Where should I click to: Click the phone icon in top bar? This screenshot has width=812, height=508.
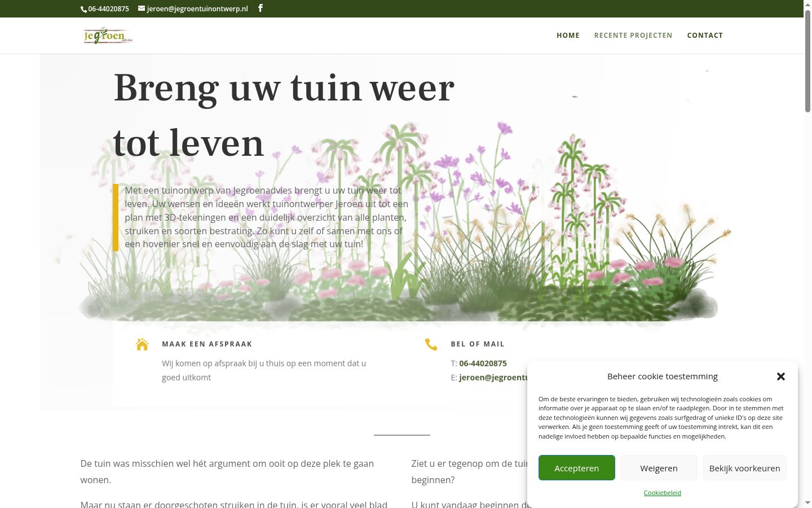(x=84, y=9)
